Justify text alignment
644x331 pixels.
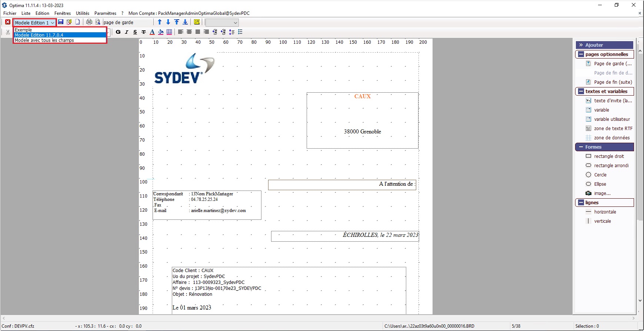198,32
